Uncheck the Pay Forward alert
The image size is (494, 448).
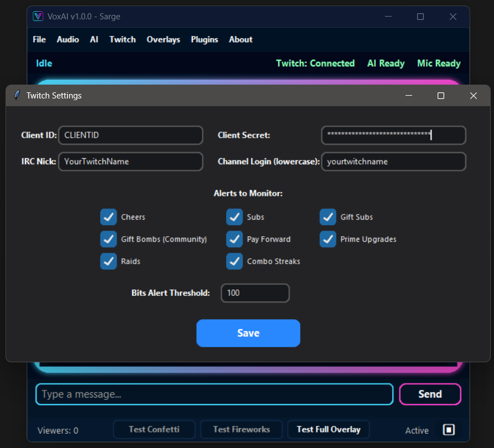coord(235,239)
